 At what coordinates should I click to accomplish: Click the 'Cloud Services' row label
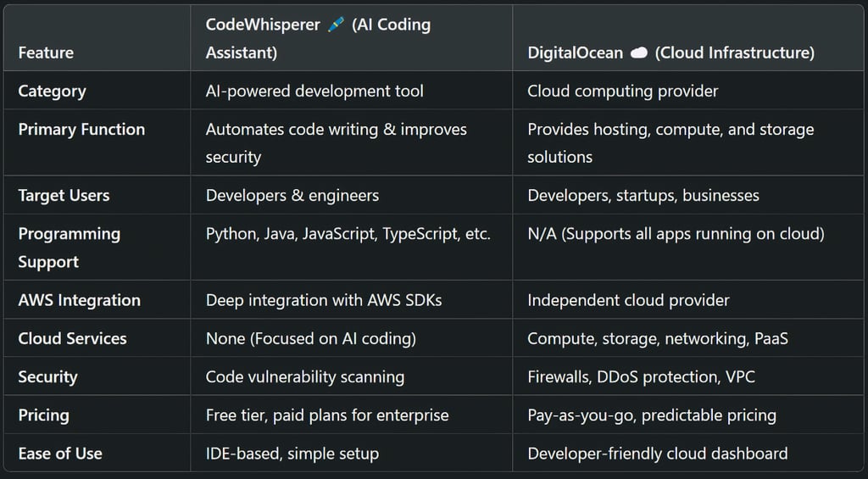pyautogui.click(x=73, y=338)
